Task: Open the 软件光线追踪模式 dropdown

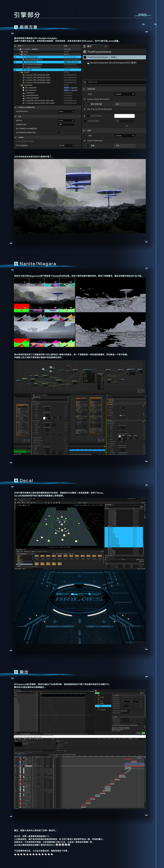Action: click(x=66, y=146)
